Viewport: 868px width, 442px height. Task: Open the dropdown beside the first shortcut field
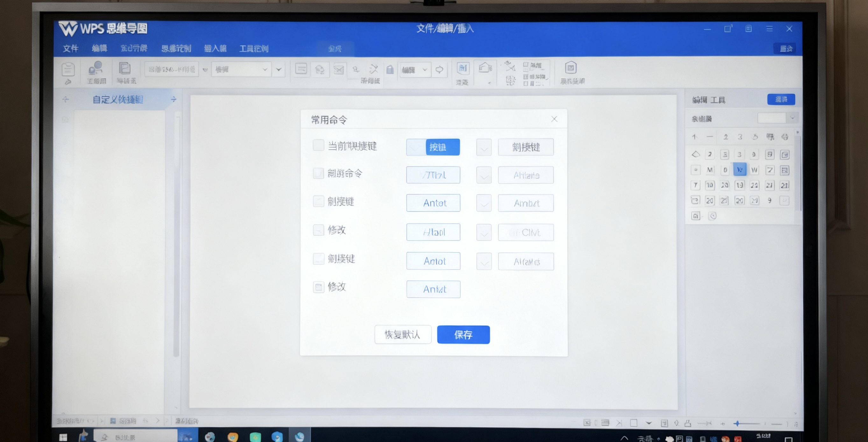coord(483,147)
